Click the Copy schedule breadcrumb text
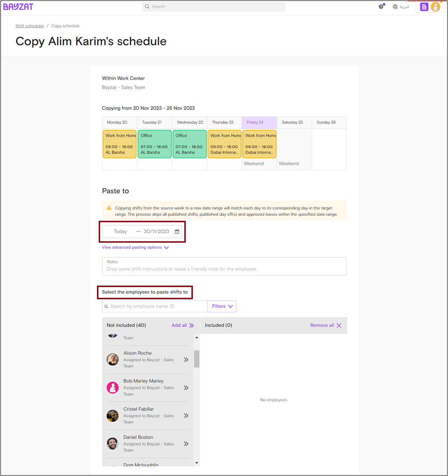Image resolution: width=448 pixels, height=476 pixels. pos(65,26)
